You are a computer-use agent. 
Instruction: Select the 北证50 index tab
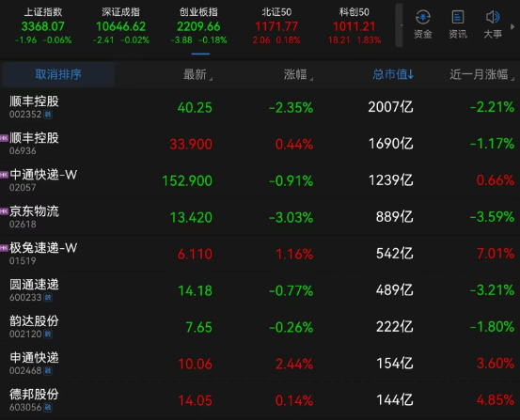(276, 26)
